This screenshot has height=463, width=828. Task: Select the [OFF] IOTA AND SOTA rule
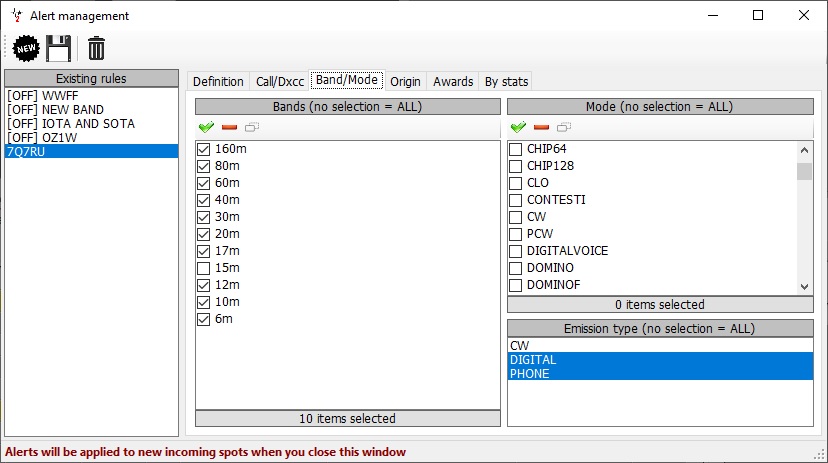[x=91, y=124]
